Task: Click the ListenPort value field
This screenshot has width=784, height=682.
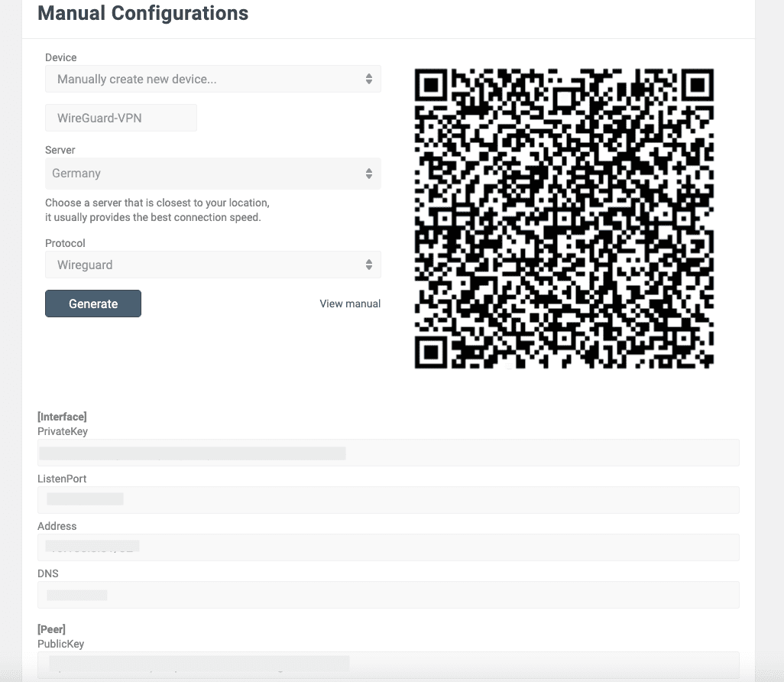Action: 388,500
